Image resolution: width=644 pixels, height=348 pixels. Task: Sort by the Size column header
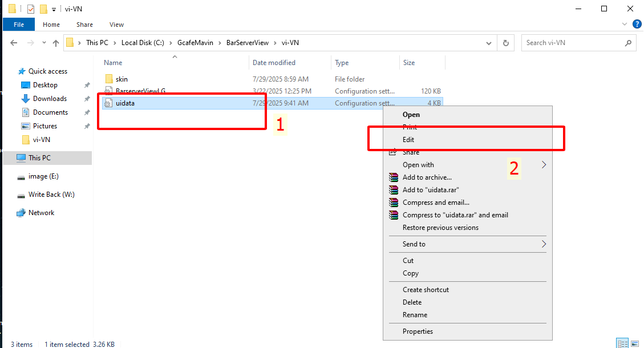pyautogui.click(x=409, y=63)
